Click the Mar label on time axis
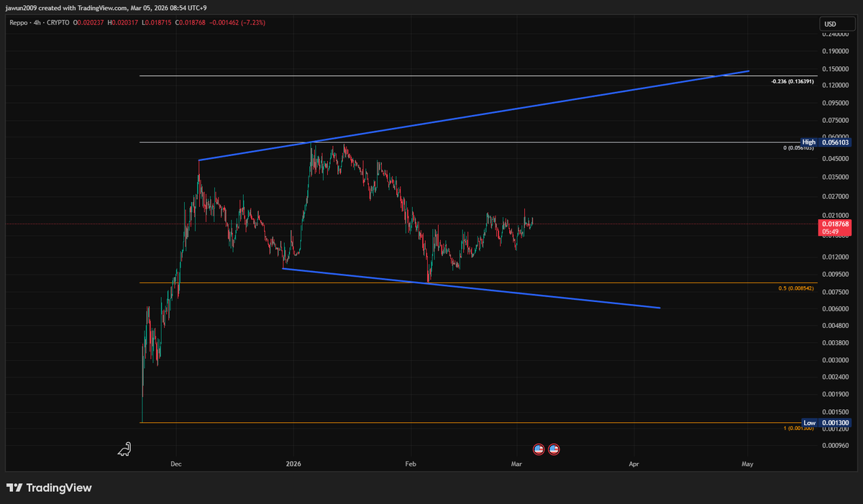The image size is (863, 504). click(x=516, y=464)
